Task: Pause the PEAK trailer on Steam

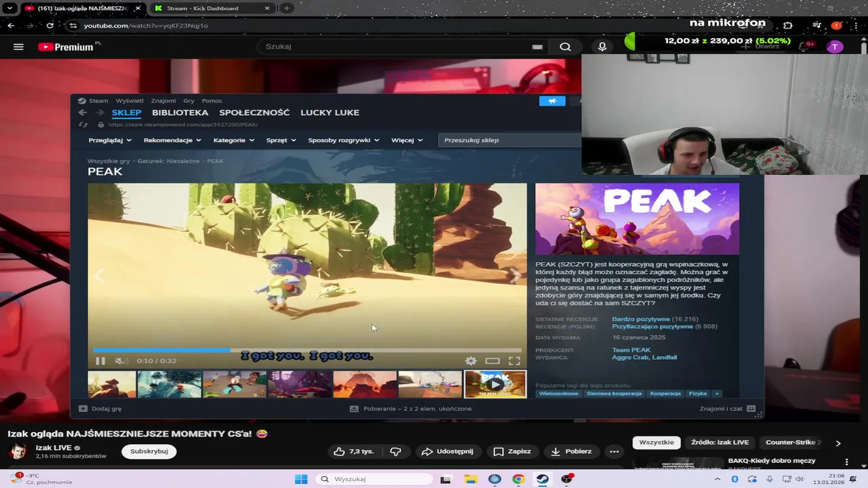Action: [x=100, y=361]
